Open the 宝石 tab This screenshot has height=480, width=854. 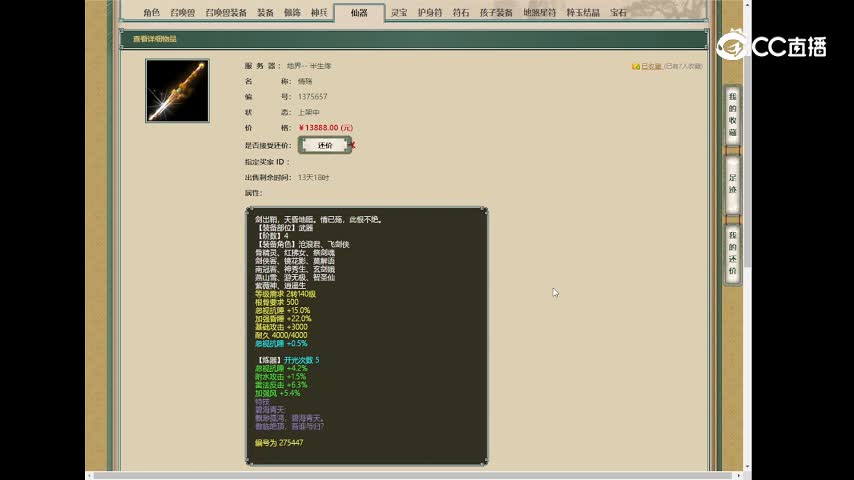[618, 13]
